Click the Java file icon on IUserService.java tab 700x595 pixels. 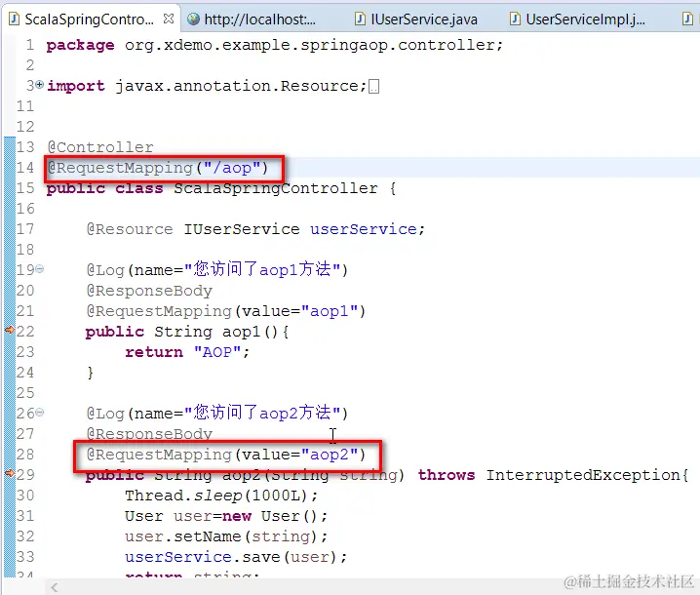click(x=360, y=20)
